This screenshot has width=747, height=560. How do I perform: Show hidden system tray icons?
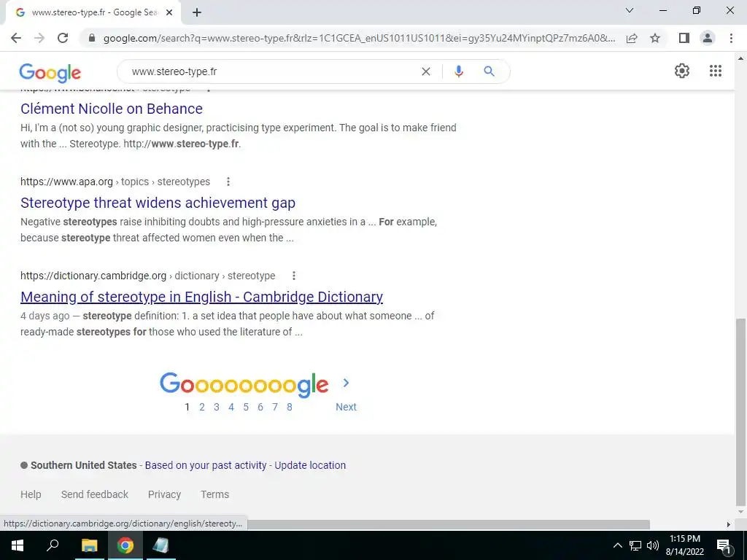617,545
